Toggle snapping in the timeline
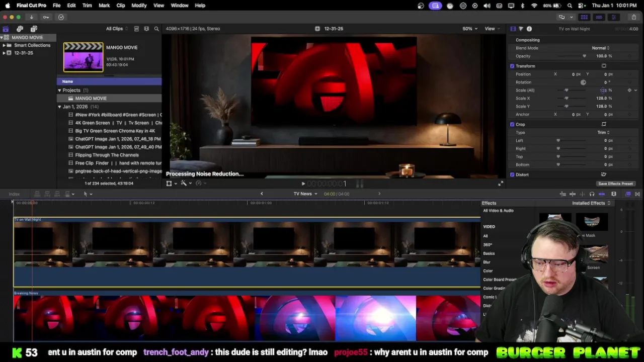This screenshot has height=362, width=644. (x=602, y=194)
